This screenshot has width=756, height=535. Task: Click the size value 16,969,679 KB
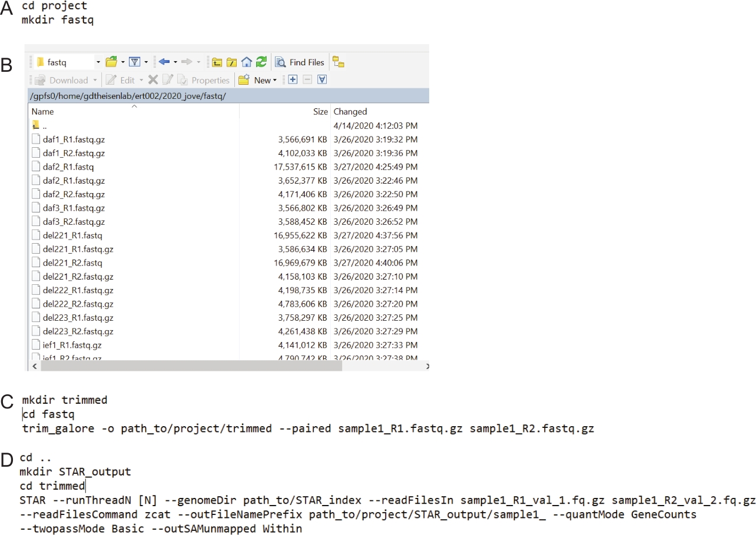(x=300, y=263)
